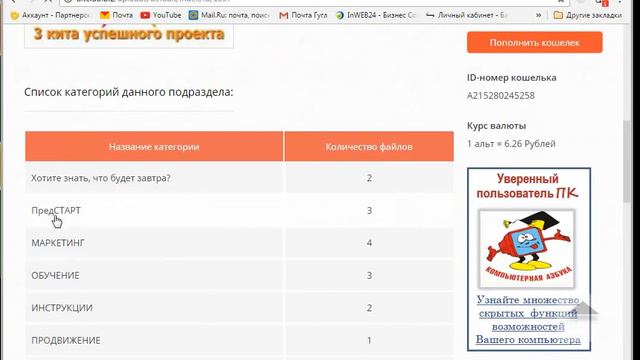Click the Название категории column header
The height and width of the screenshot is (360, 640).
[x=154, y=147]
